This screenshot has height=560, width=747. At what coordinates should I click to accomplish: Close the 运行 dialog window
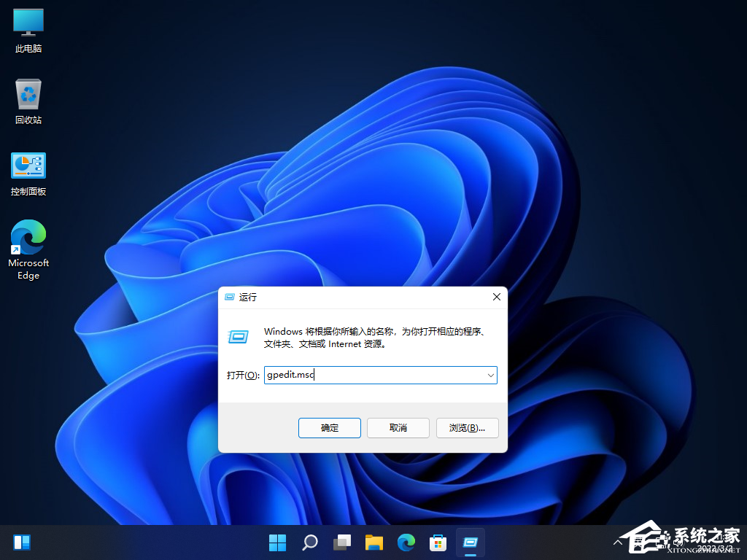tap(497, 297)
